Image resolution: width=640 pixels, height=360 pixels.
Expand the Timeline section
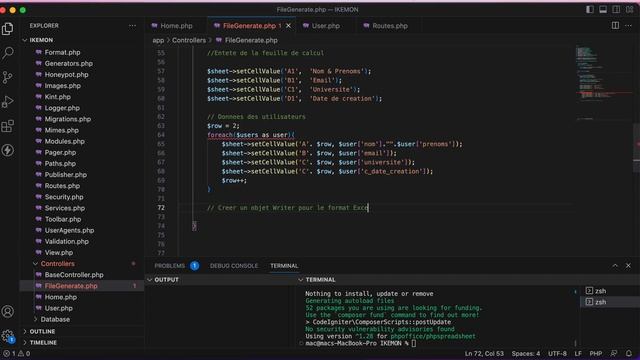point(82,342)
